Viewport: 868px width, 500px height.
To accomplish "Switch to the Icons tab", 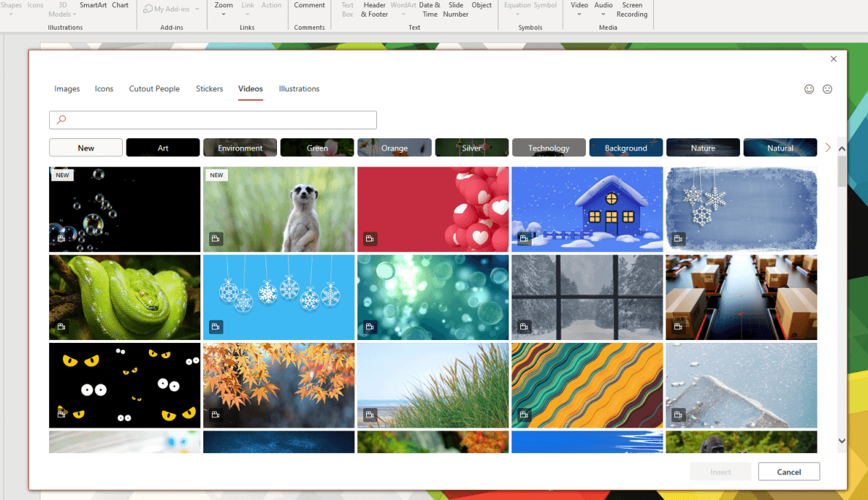I will (x=103, y=88).
